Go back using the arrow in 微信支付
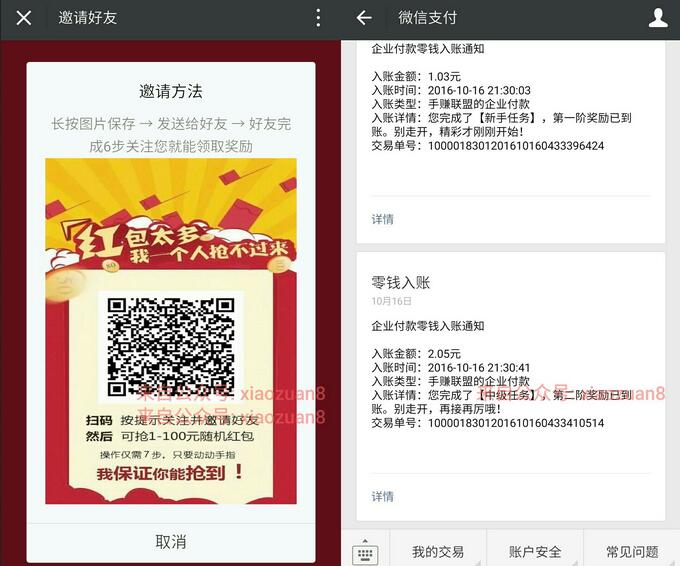The height and width of the screenshot is (566, 680). pyautogui.click(x=364, y=18)
